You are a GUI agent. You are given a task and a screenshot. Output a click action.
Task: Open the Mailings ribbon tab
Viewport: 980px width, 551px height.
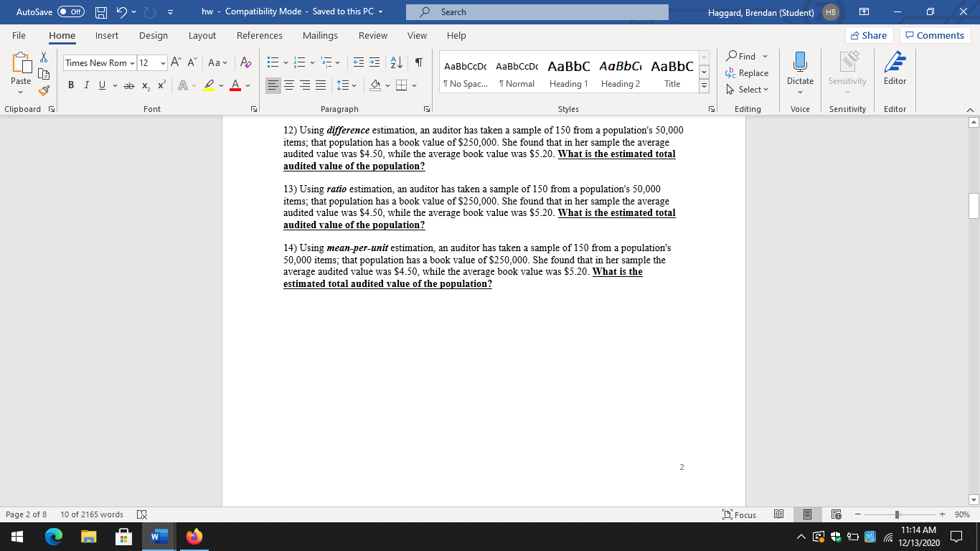click(320, 35)
